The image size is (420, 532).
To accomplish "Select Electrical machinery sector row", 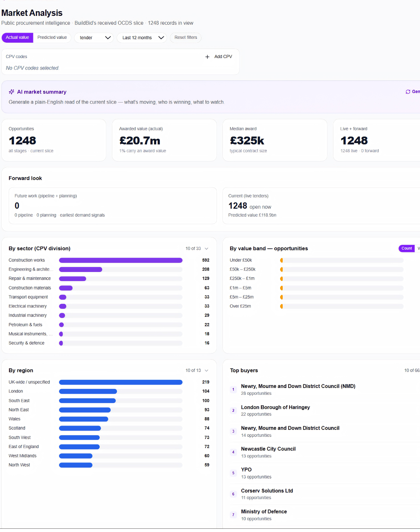I will point(109,306).
